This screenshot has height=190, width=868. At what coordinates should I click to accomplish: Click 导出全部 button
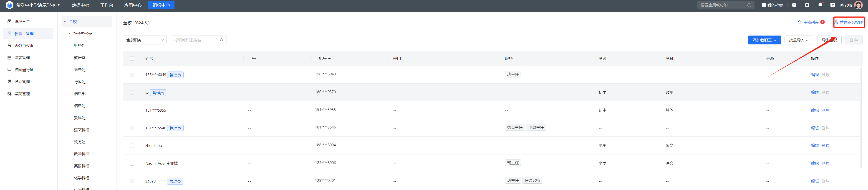[x=829, y=40]
